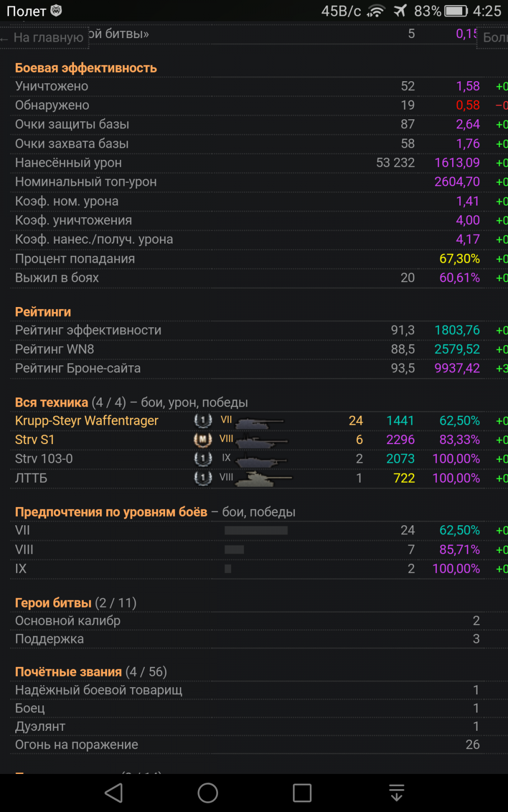Open the recent apps square button
Screen dimensions: 508x812
coord(302,793)
